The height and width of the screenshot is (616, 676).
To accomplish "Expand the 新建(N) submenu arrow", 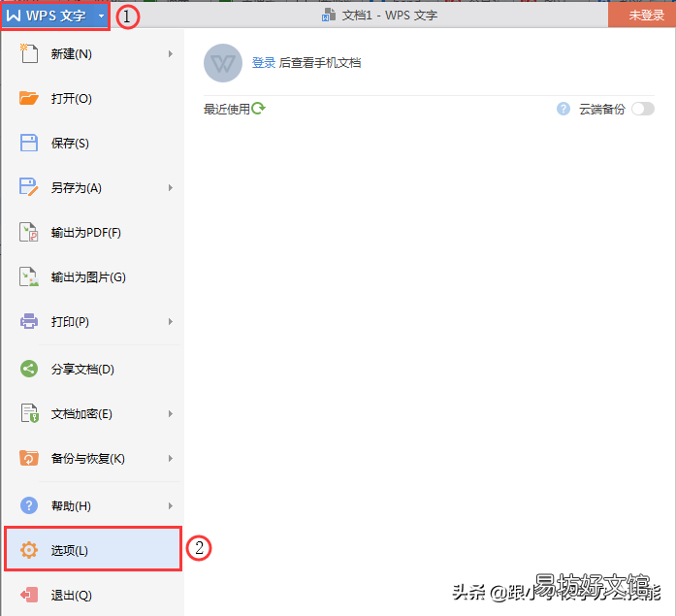I will tap(171, 54).
